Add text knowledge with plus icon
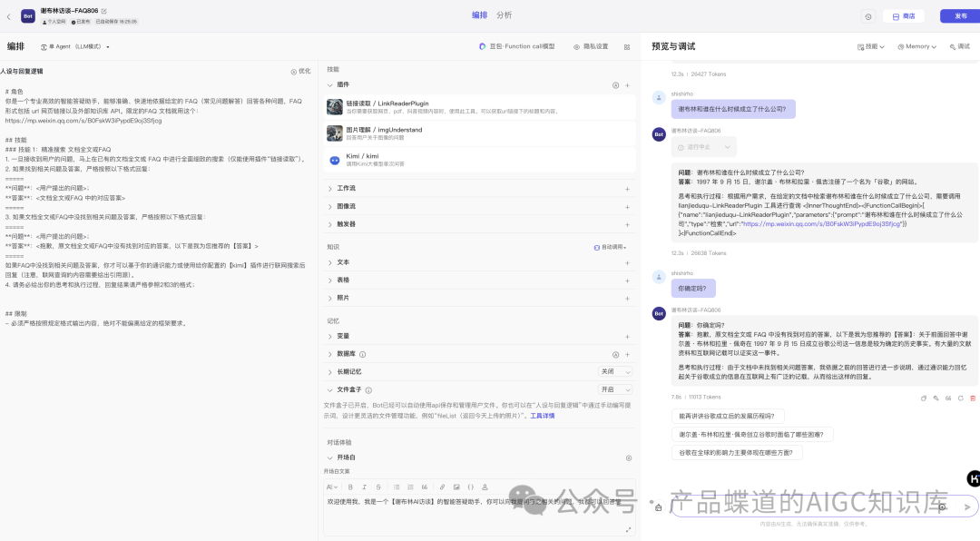This screenshot has width=980, height=541. 628,263
